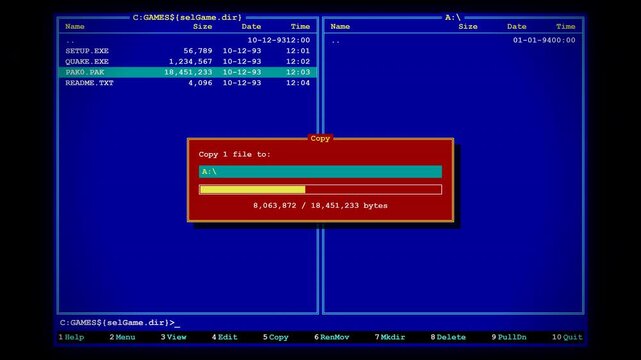
Task: Click the 5 Copy function key
Action: point(276,337)
